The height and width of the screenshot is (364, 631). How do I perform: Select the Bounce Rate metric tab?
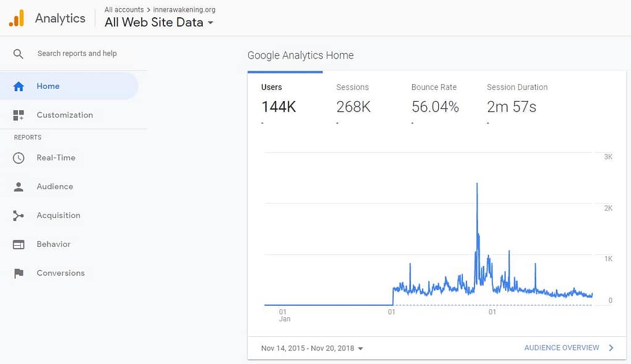435,100
